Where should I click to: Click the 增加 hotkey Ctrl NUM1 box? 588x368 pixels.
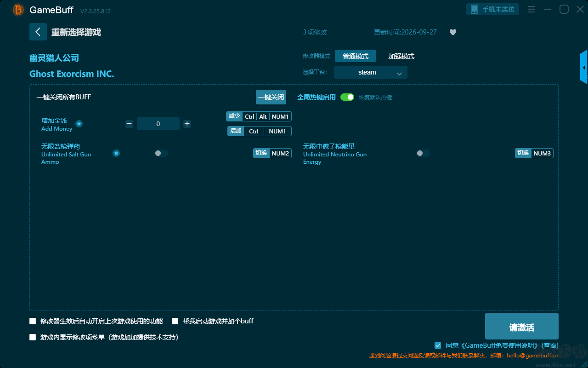[260, 131]
